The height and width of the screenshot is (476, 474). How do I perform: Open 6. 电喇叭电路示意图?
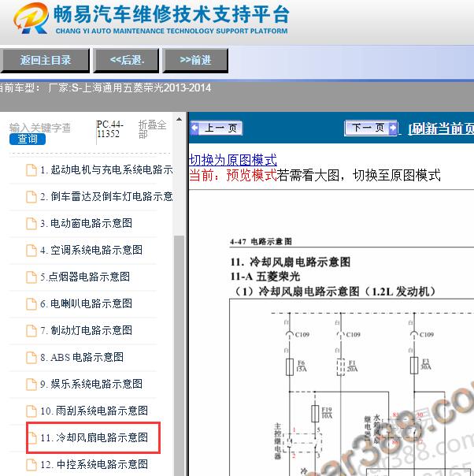87,303
